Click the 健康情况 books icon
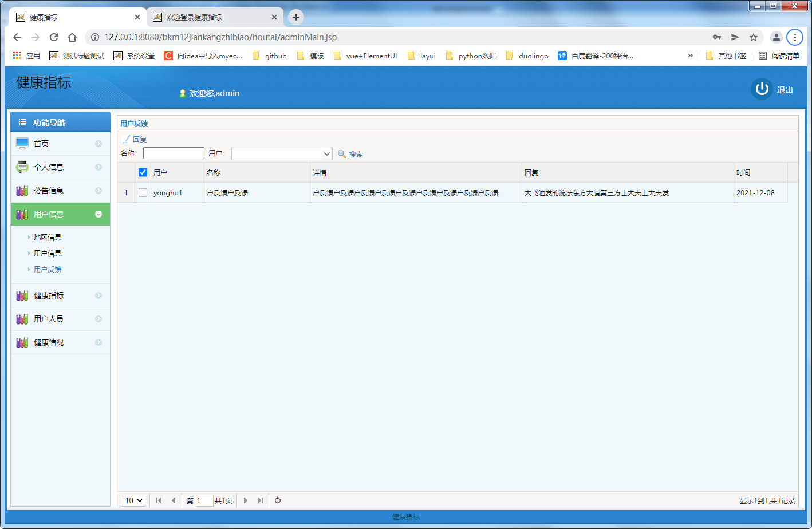 pyautogui.click(x=22, y=342)
